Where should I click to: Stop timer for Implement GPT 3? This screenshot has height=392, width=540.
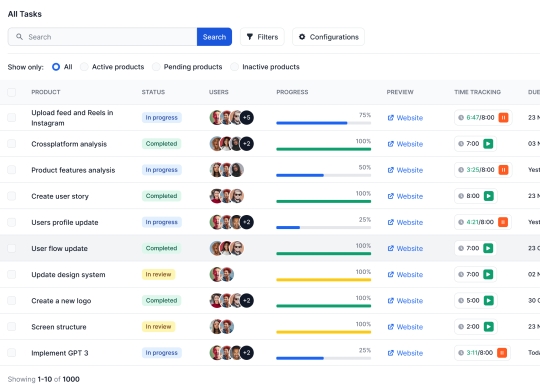tap(502, 353)
